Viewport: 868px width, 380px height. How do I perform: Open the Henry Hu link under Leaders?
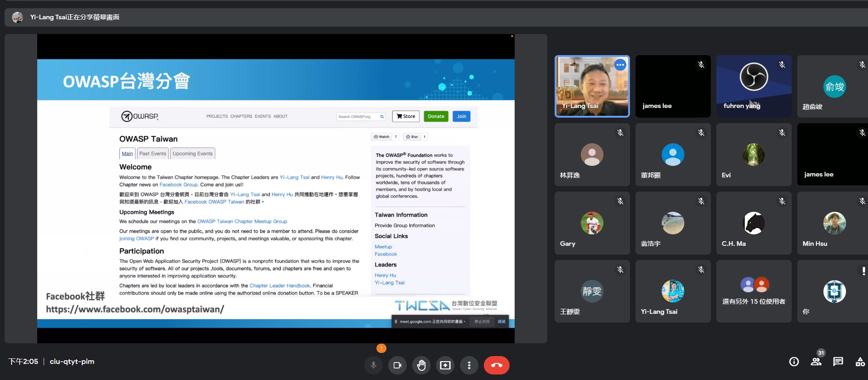[x=385, y=275]
